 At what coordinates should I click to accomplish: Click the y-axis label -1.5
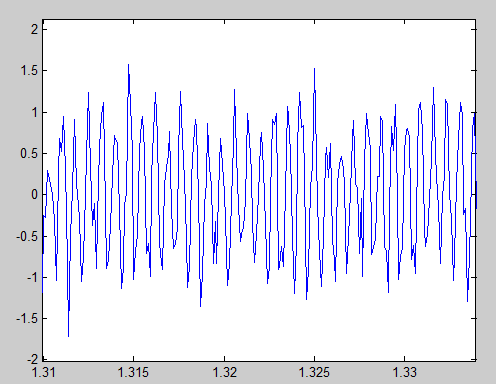pos(27,319)
